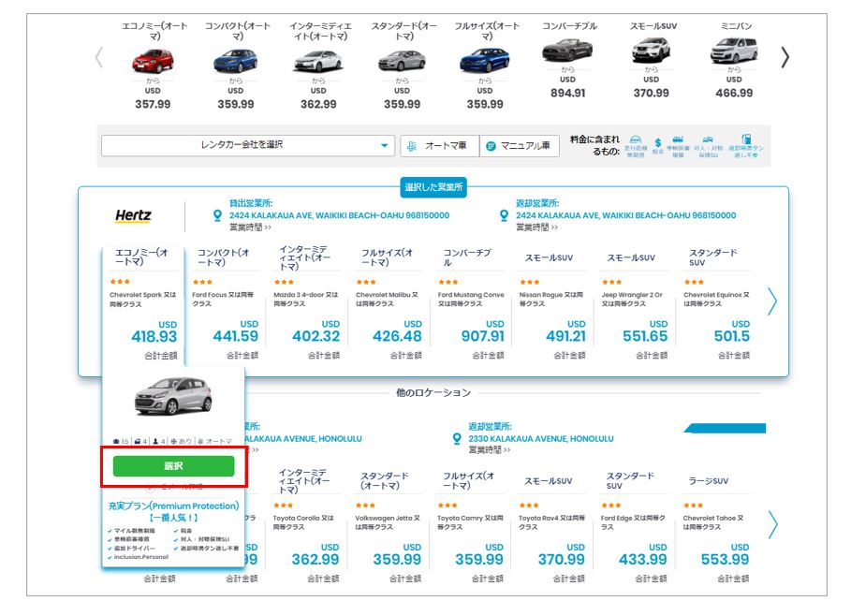Click the 料金に含まれるもの label

[x=594, y=145]
